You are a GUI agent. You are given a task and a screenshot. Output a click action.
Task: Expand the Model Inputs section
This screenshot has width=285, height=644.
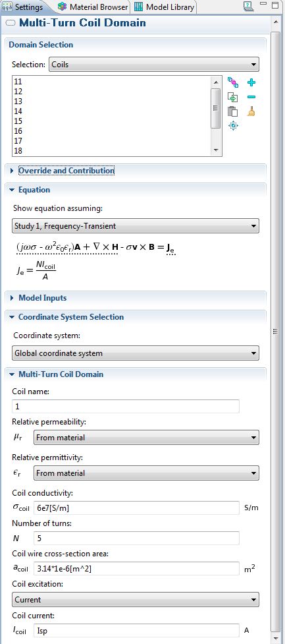tap(42, 298)
